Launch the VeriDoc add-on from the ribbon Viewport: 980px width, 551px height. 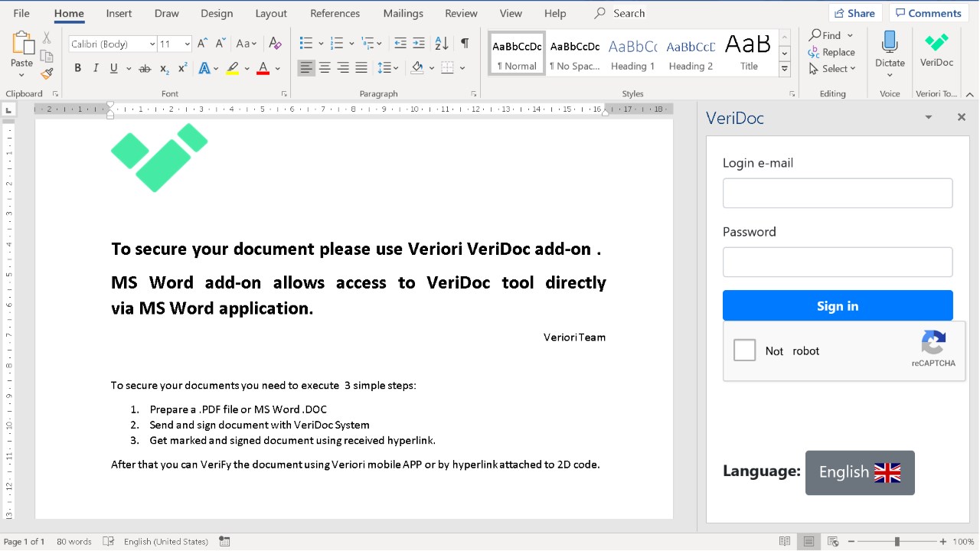pos(936,51)
